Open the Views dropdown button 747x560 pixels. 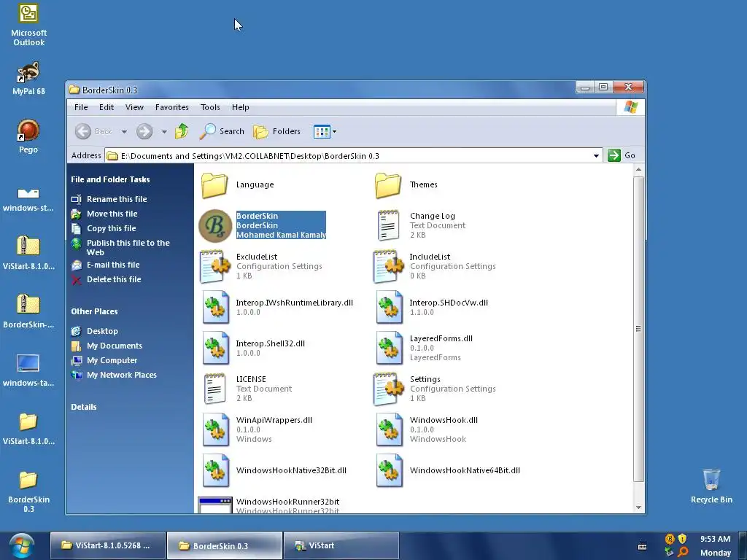coord(325,131)
